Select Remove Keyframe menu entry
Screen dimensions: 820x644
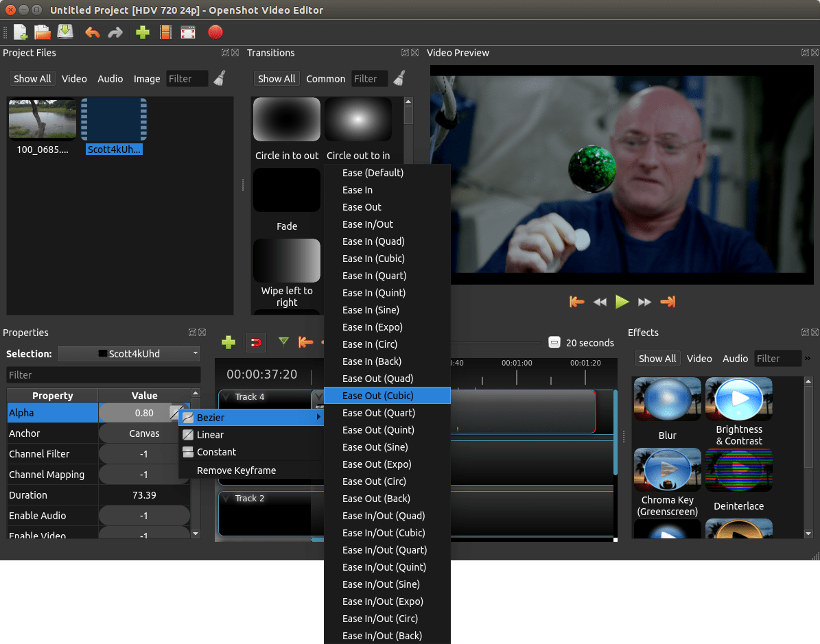coord(251,470)
